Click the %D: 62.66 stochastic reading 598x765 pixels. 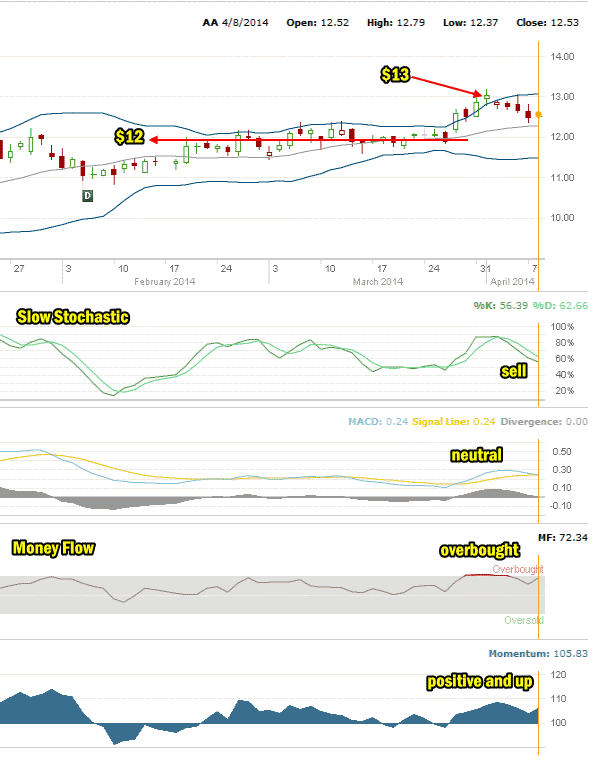pos(560,305)
